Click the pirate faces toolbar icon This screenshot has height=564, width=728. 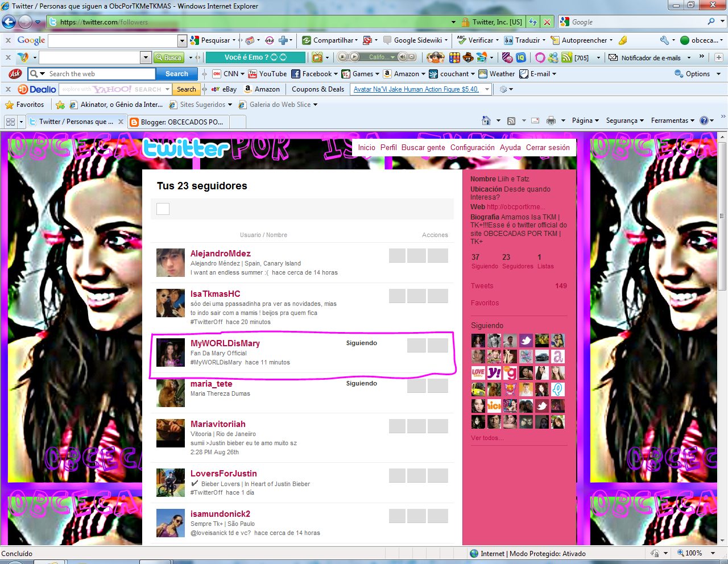pyautogui.click(x=436, y=57)
